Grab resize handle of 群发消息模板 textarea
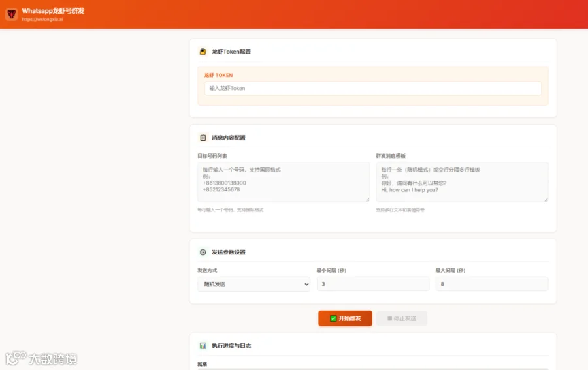 pyautogui.click(x=546, y=200)
